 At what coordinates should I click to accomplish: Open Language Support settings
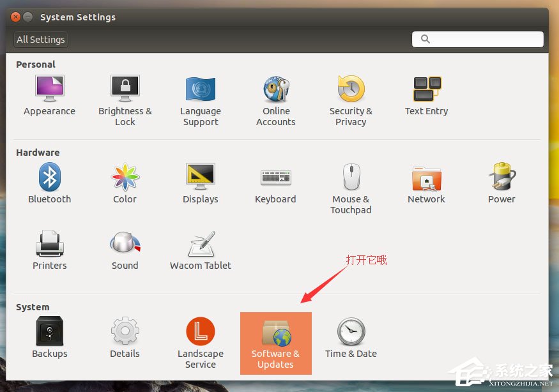(x=200, y=96)
